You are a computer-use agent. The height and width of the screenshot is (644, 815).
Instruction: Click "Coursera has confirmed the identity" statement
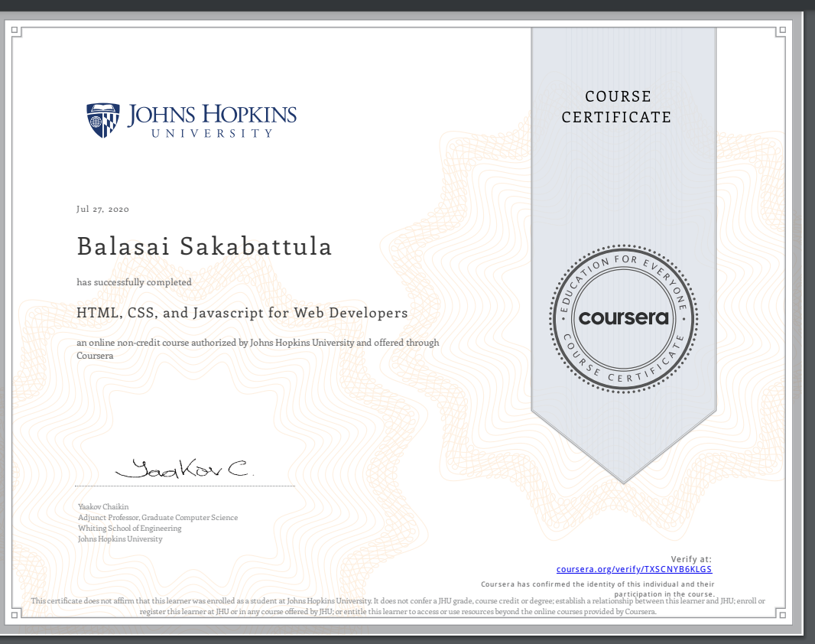598,589
